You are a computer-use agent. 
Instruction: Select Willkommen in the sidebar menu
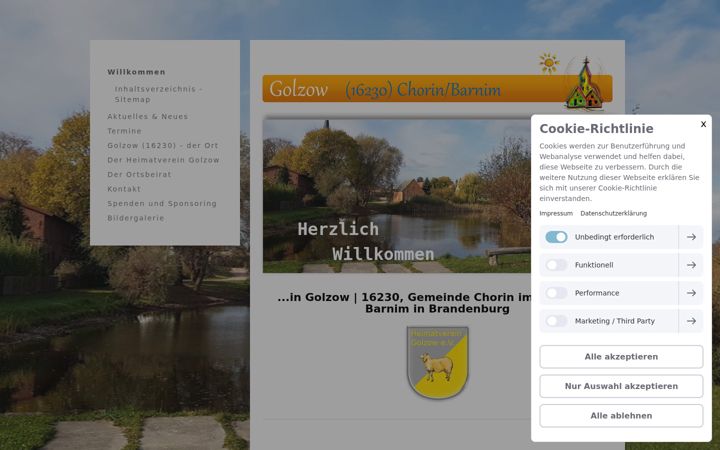tap(136, 72)
